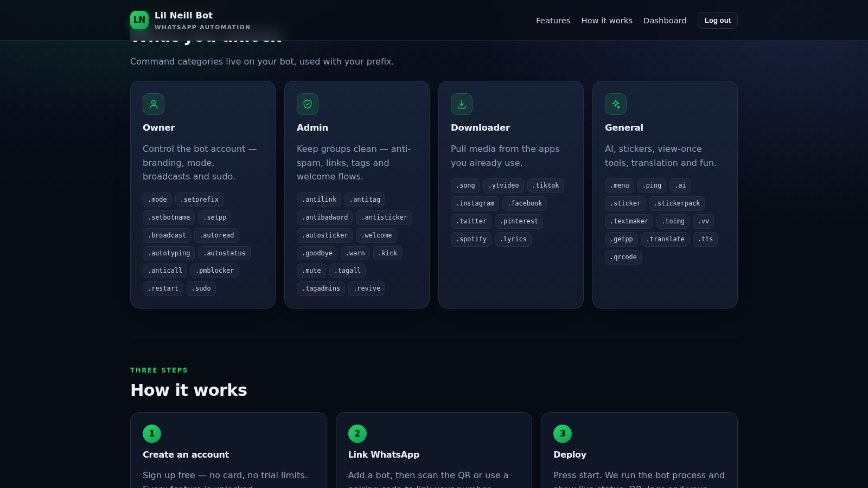Select the .instagram command tag

[475, 203]
